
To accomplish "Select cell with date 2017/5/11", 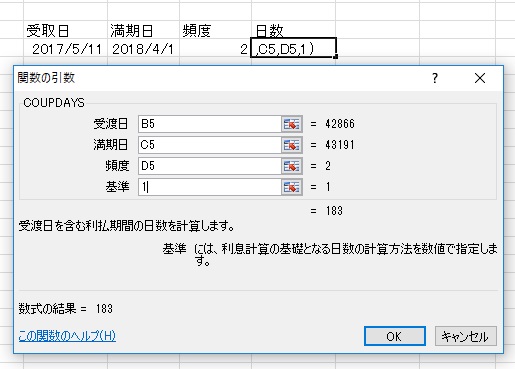I will (66, 49).
